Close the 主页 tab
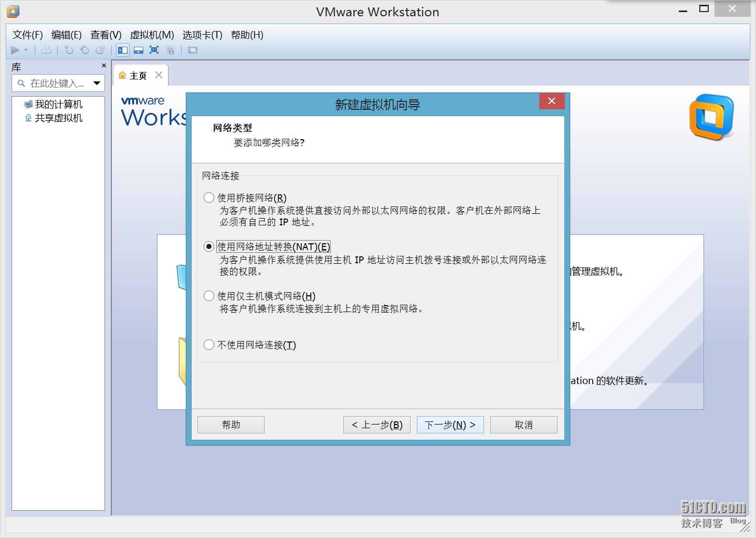The image size is (756, 538). 159,75
